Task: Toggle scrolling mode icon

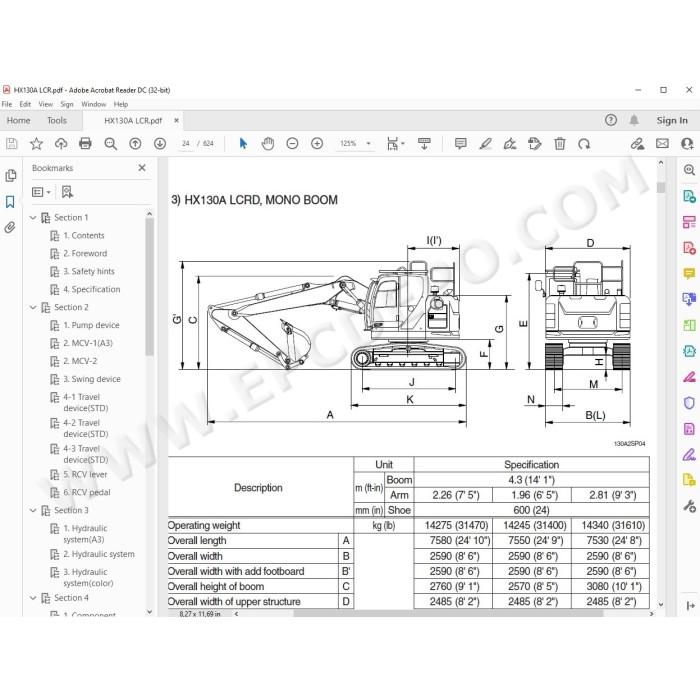Action: pos(424,143)
